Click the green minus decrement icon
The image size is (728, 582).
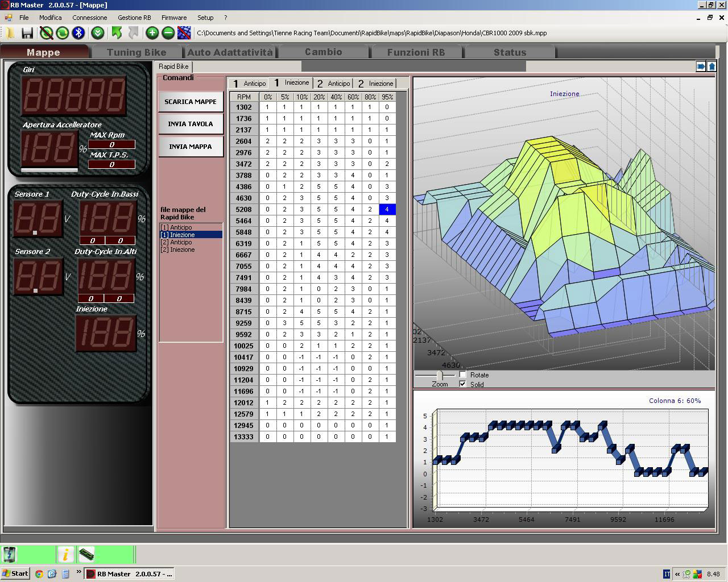click(x=168, y=33)
